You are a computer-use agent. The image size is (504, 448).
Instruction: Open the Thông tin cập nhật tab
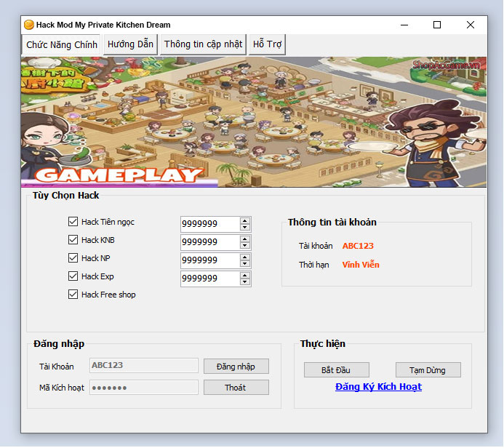[203, 44]
